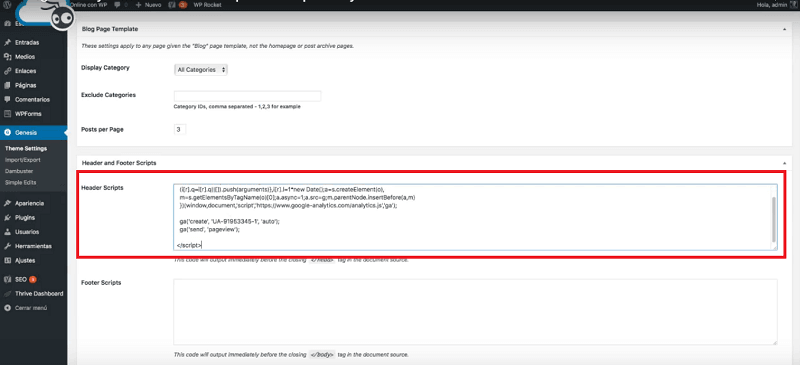Click the Páginas pages icon

pyautogui.click(x=7, y=85)
